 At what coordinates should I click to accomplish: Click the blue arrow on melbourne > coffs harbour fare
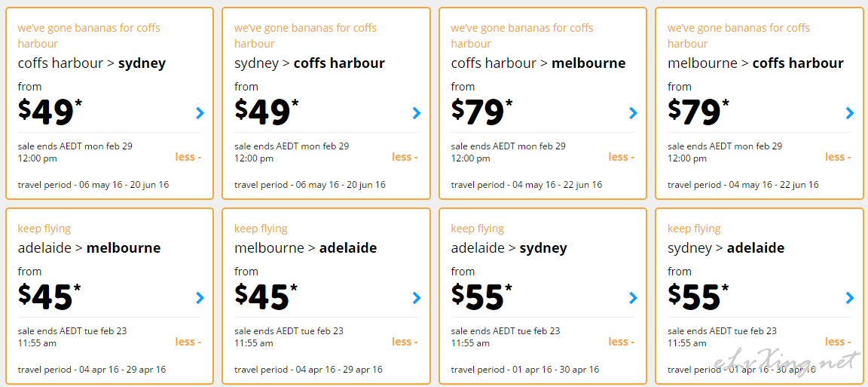[x=850, y=113]
